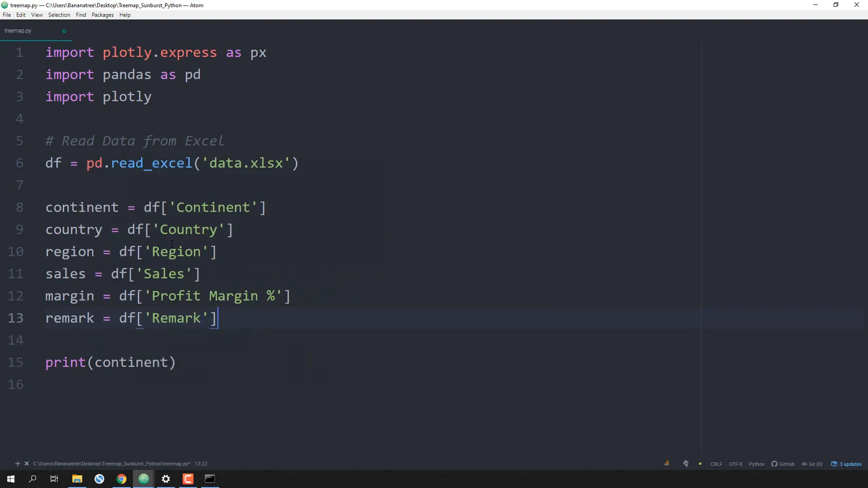Click the plus icon in status bar

[x=18, y=464]
